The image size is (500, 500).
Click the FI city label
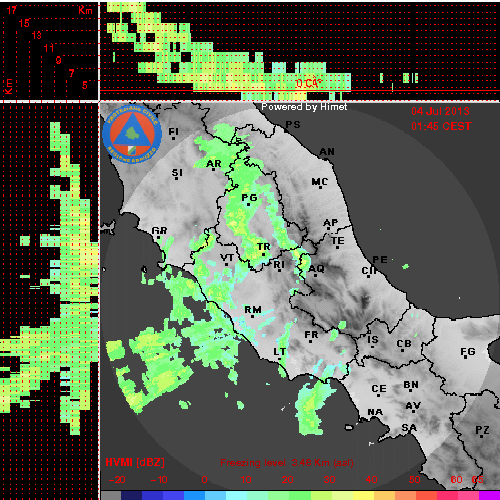173,132
